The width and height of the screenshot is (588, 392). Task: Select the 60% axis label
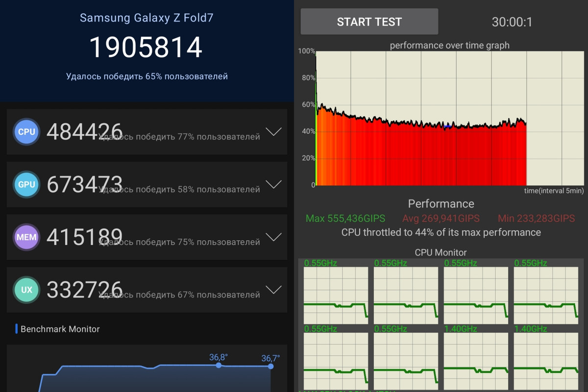tap(309, 104)
